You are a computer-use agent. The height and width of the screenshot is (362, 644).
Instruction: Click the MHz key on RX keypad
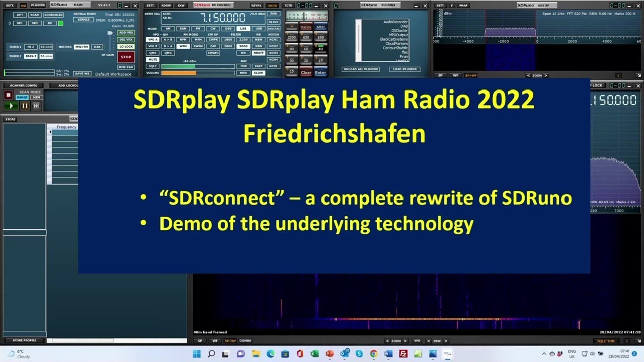pos(320,27)
